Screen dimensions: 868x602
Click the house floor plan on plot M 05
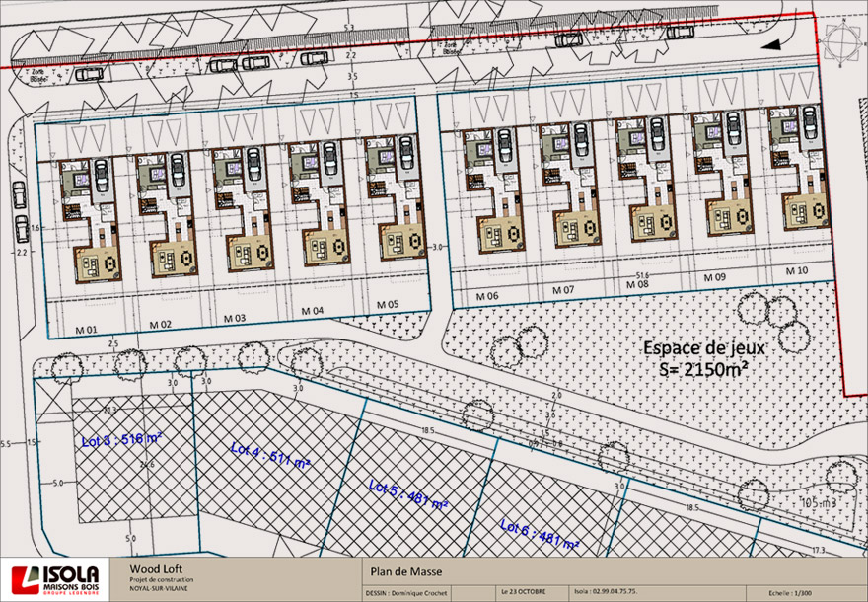(397, 198)
